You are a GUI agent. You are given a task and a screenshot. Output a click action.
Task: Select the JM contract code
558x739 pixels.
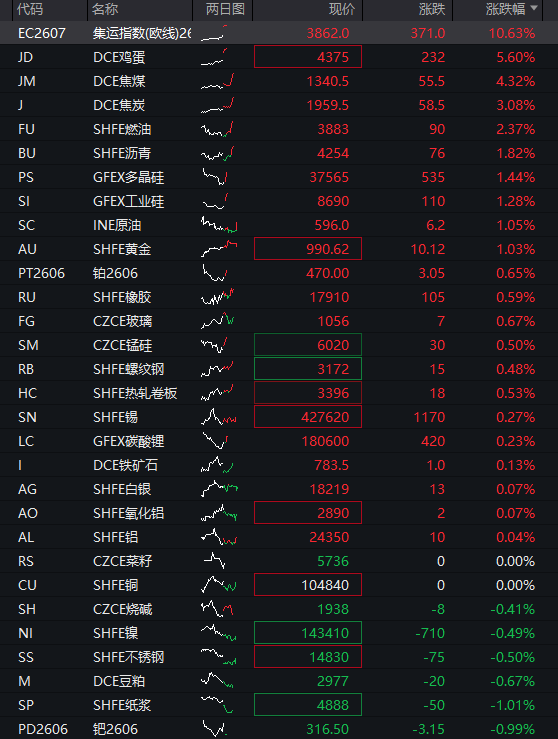coord(27,81)
